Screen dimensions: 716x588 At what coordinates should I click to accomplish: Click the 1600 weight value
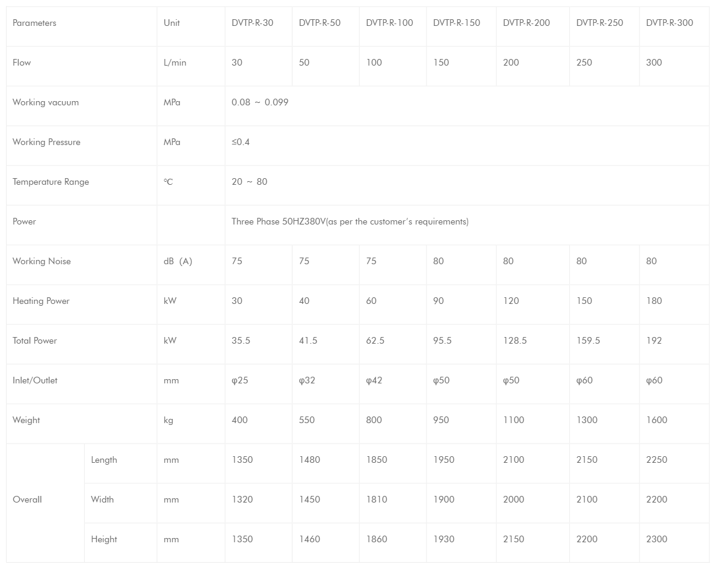tap(656, 420)
